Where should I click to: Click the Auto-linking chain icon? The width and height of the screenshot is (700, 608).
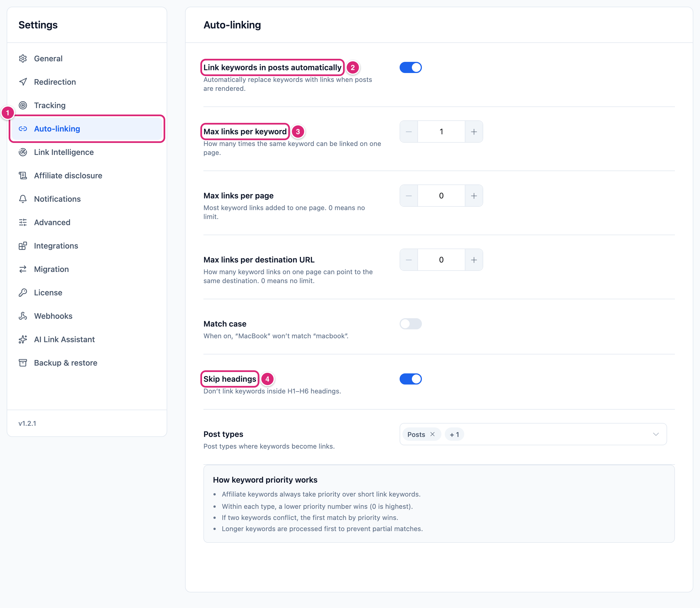click(23, 128)
